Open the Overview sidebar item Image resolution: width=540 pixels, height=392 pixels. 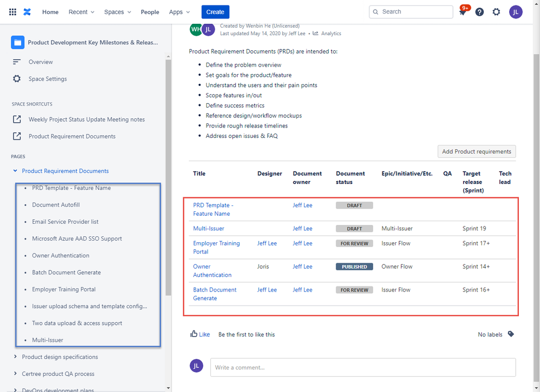point(41,62)
